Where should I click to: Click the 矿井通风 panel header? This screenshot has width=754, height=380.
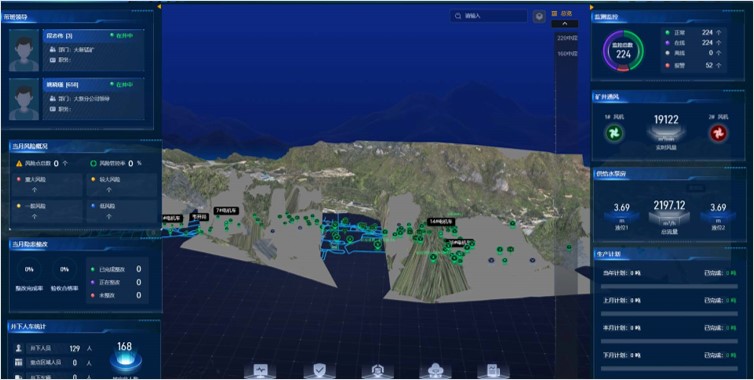(x=668, y=98)
